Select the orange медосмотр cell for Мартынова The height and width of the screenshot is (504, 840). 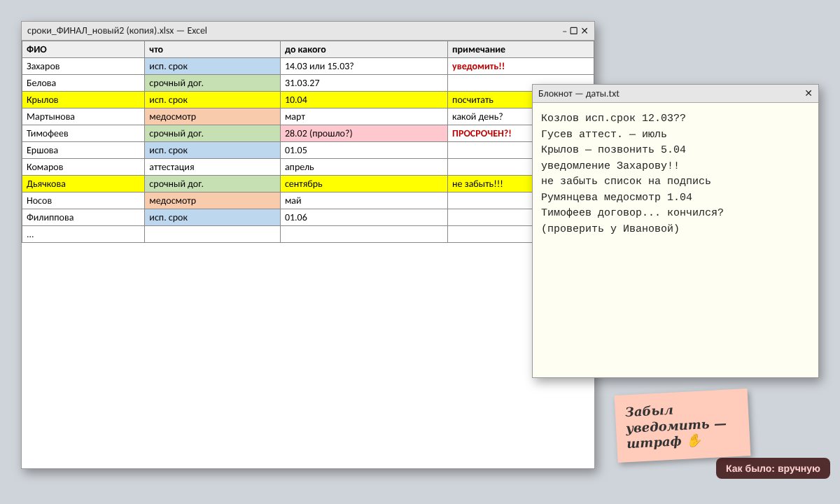(213, 117)
